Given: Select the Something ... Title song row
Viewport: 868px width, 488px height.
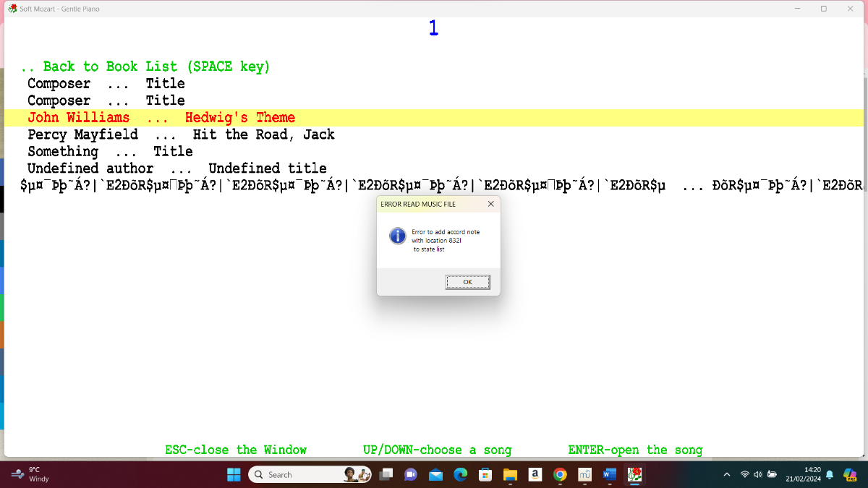Looking at the screenshot, I should coord(110,151).
